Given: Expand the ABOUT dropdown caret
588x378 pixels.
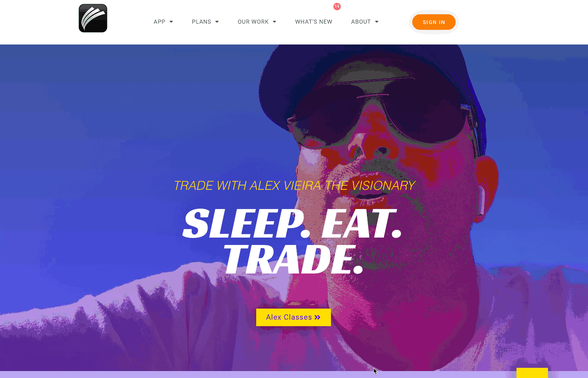Looking at the screenshot, I should click(x=377, y=22).
